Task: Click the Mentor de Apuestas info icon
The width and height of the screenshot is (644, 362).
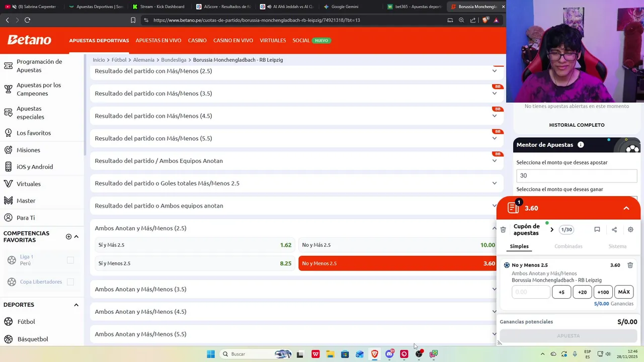Action: pos(581,145)
